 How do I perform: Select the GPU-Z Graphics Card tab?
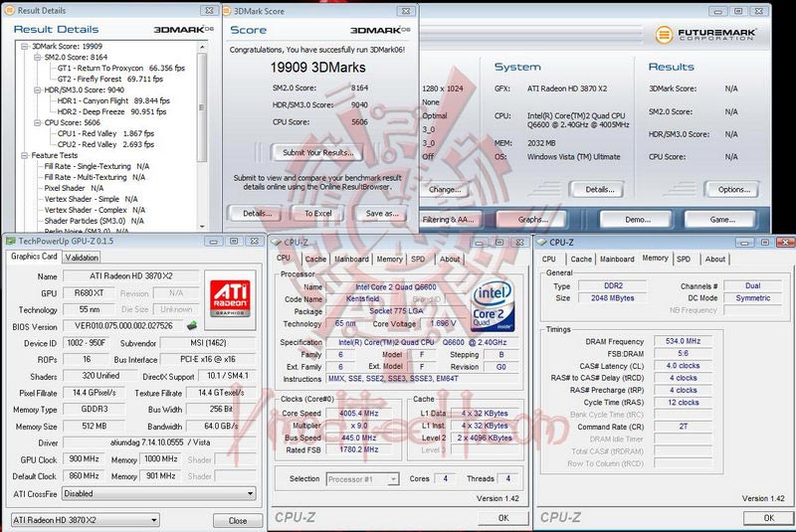pyautogui.click(x=34, y=257)
